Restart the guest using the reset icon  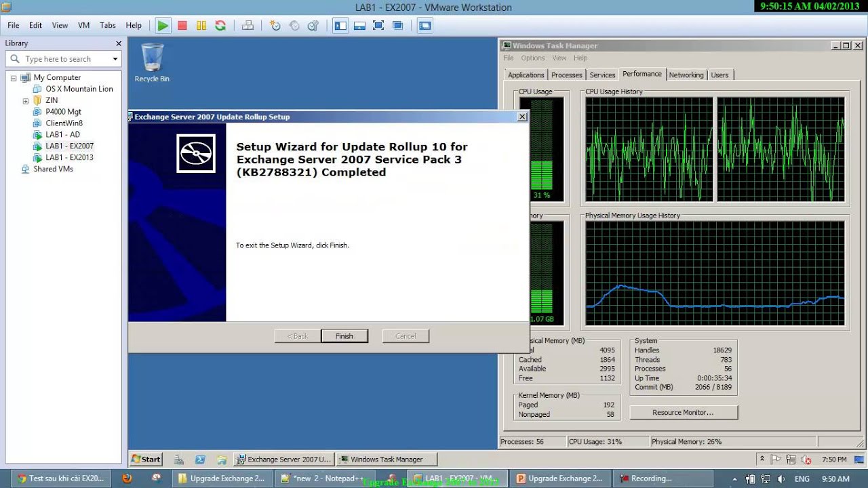220,26
